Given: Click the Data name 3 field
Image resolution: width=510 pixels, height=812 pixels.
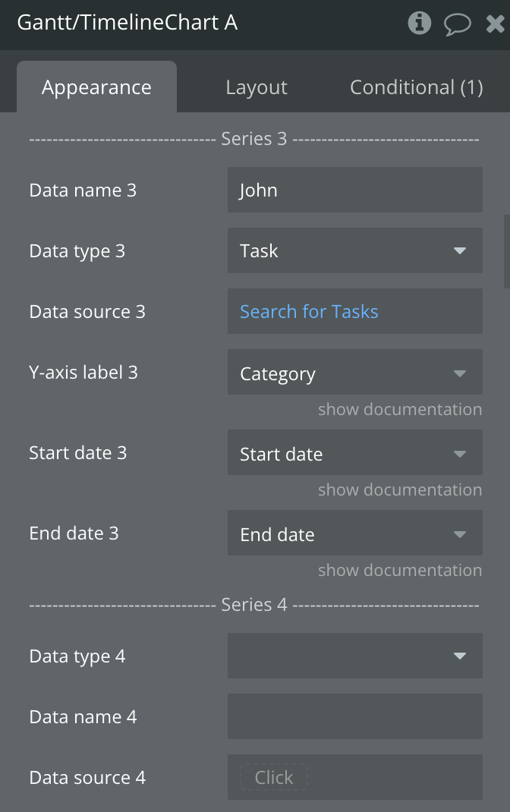Looking at the screenshot, I should [x=354, y=190].
